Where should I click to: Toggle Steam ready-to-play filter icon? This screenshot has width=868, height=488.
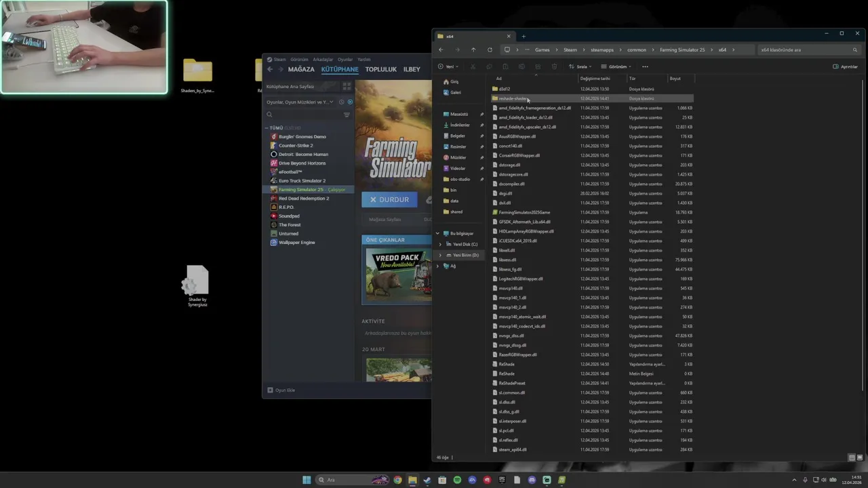tap(350, 102)
